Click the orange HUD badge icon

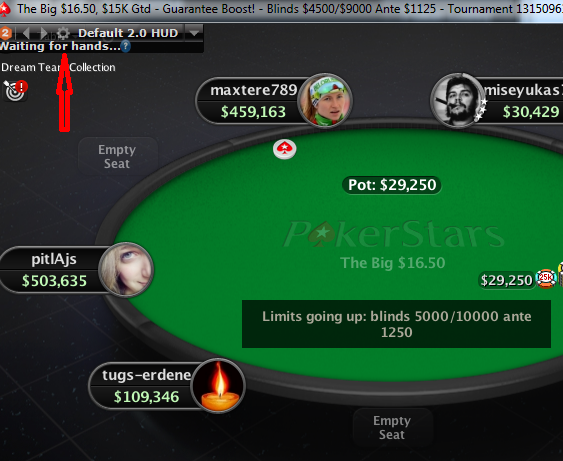tap(5, 33)
